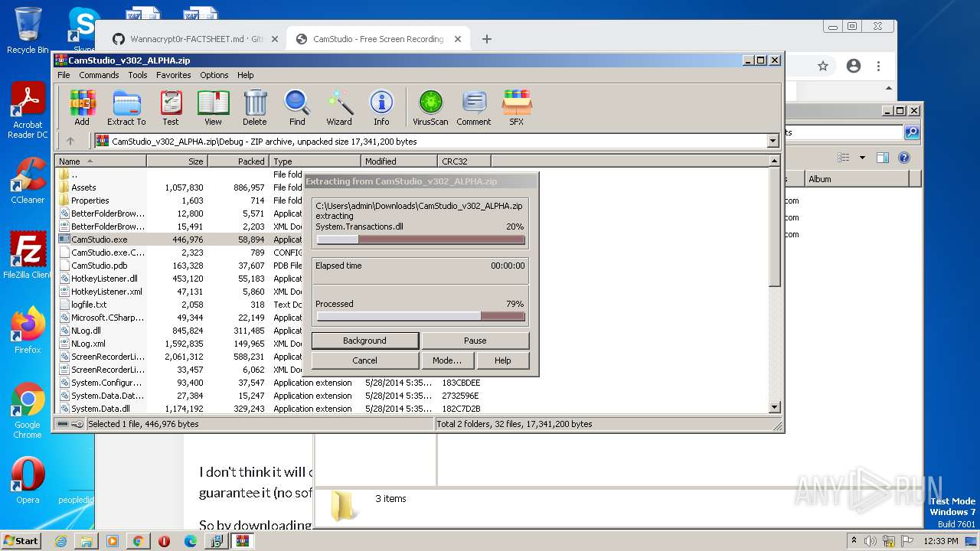Open Opera desktop icon
The image size is (980, 551).
pos(28,481)
